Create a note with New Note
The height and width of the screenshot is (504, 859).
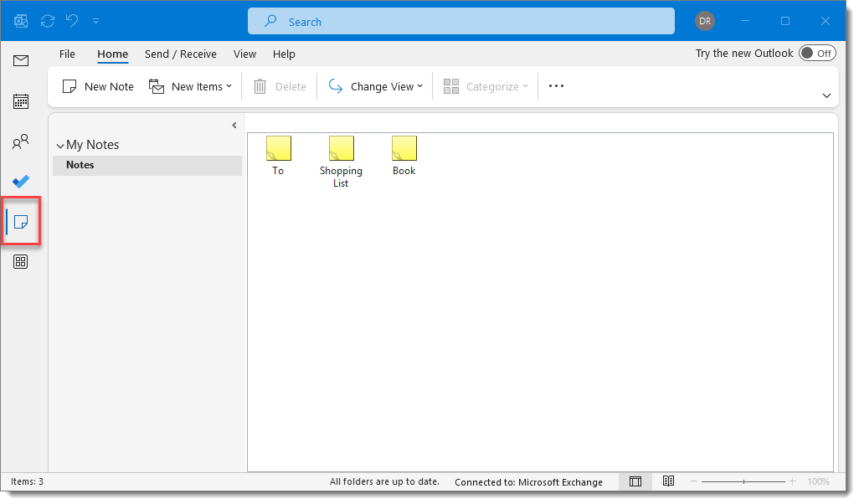click(97, 85)
